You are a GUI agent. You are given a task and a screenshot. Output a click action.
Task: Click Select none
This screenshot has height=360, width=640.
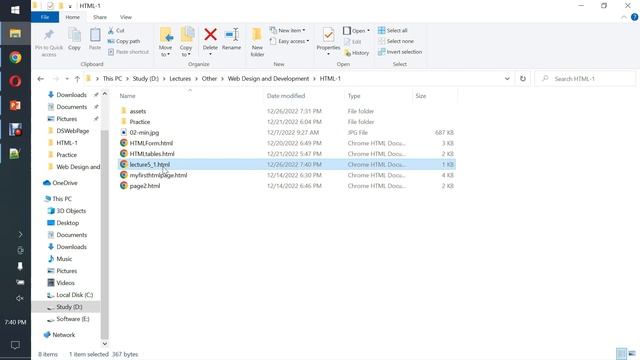pos(396,41)
